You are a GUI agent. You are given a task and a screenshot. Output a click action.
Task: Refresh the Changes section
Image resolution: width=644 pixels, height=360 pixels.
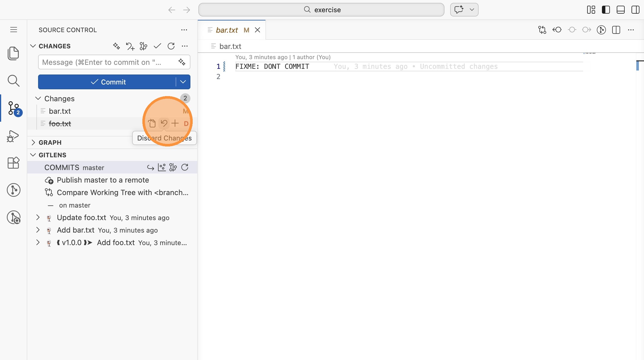tap(171, 46)
